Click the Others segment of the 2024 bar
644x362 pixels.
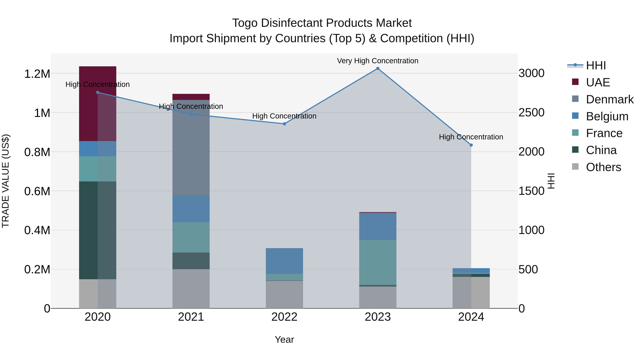click(x=471, y=293)
